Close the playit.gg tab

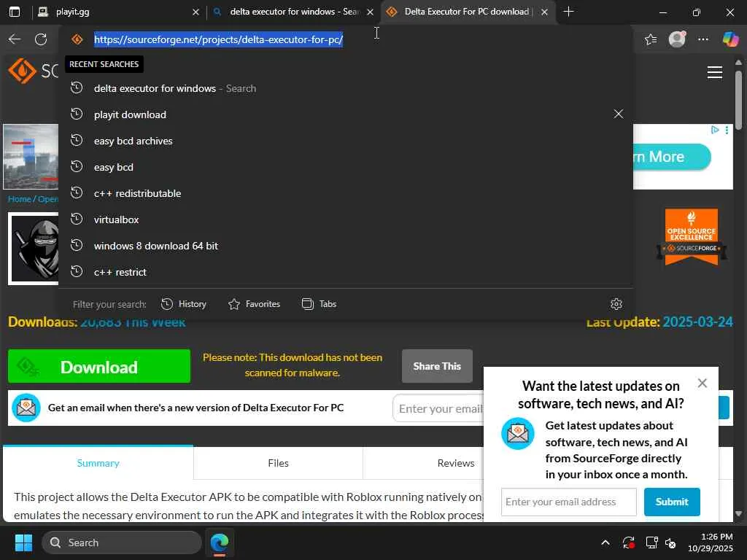click(x=196, y=12)
